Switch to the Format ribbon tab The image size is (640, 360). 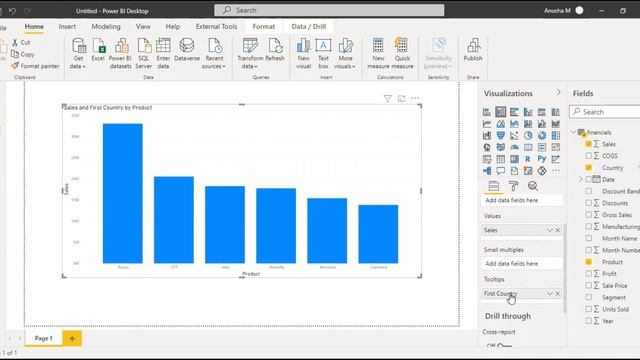pyautogui.click(x=264, y=27)
